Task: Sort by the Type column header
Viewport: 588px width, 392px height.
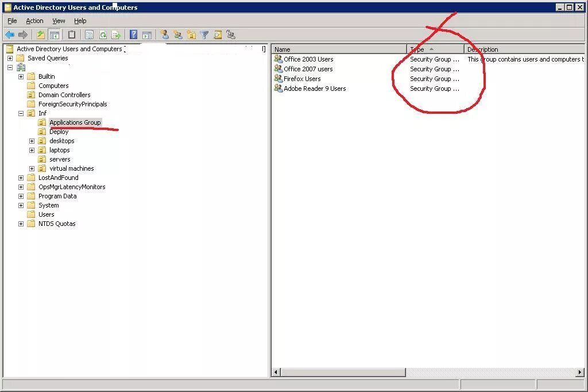Action: click(x=436, y=49)
